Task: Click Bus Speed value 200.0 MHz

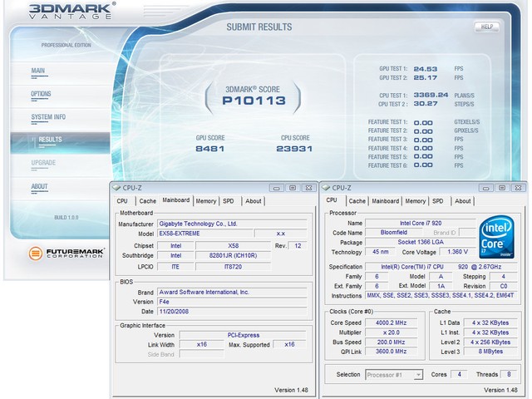Action: coord(391,342)
